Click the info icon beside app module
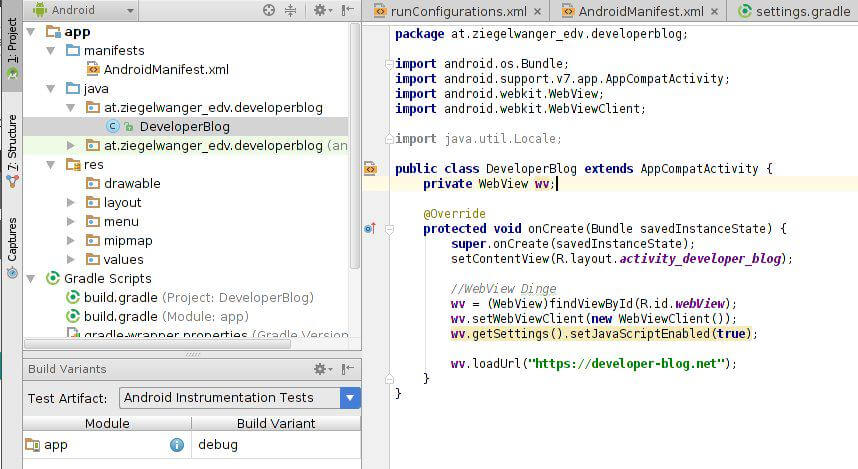This screenshot has height=469, width=858. [x=176, y=445]
